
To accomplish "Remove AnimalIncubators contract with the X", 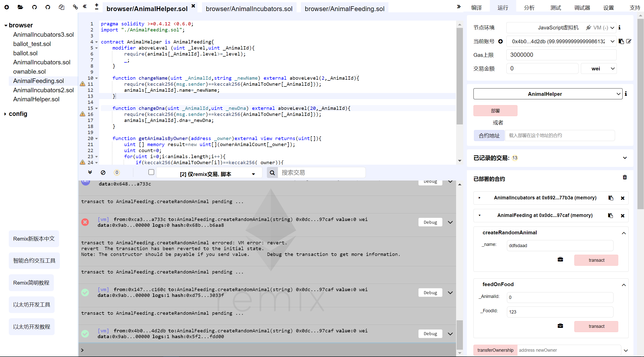I will 623,198.
